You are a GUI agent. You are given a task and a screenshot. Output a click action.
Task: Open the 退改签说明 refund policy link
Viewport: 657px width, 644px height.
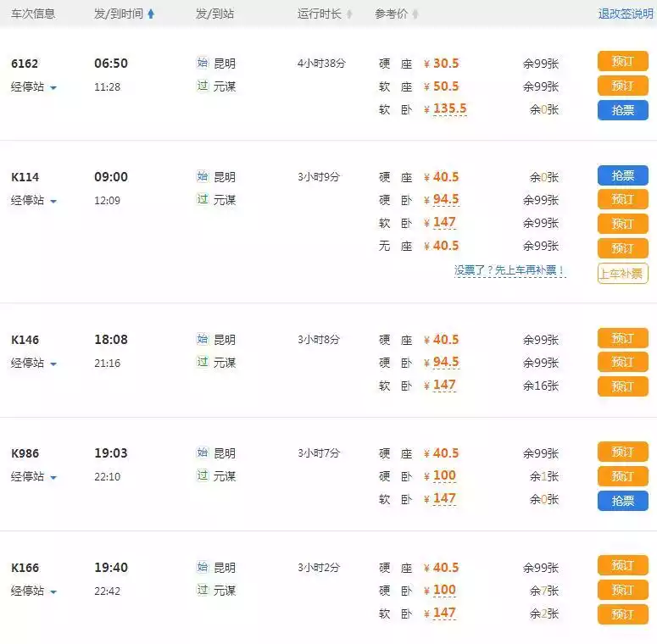pos(626,14)
